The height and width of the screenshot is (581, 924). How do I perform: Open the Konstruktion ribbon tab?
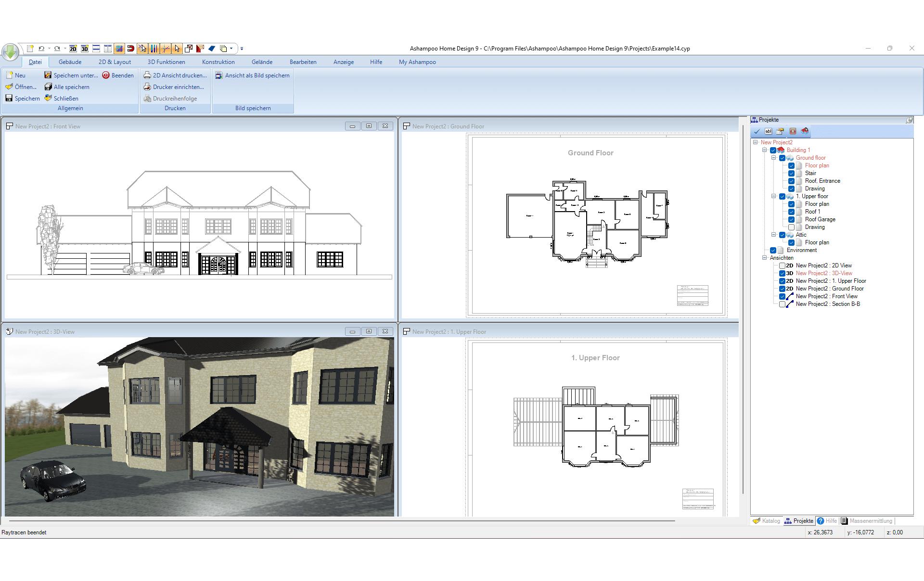(218, 62)
